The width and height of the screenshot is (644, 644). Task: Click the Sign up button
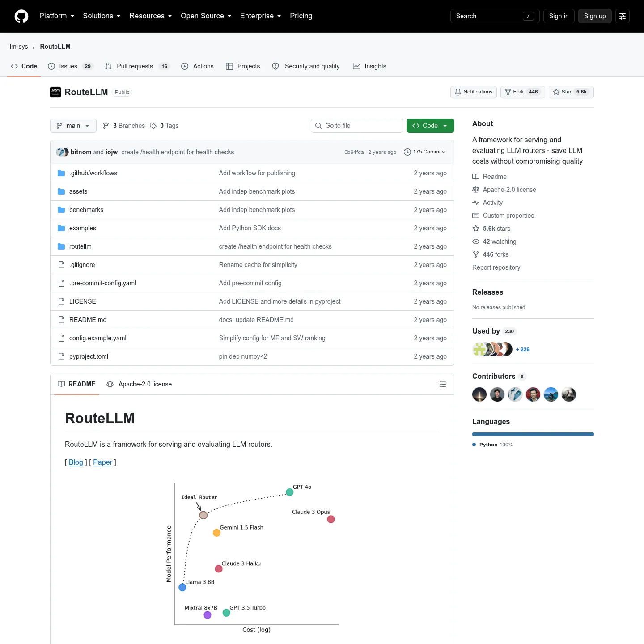click(x=595, y=16)
